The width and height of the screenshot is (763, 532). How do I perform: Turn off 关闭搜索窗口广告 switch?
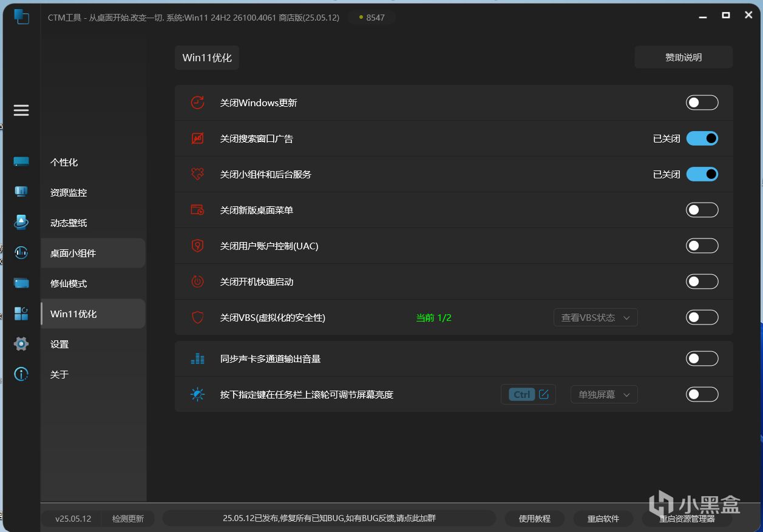tap(702, 138)
